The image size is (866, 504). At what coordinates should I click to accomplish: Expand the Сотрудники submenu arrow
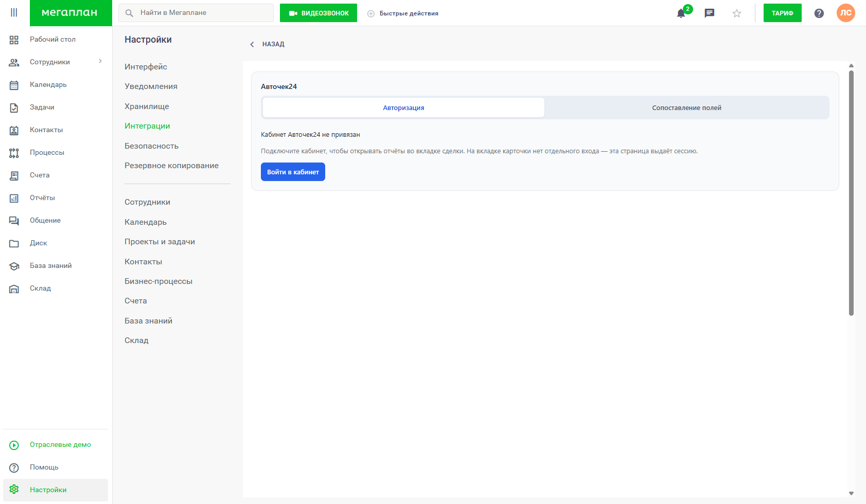(x=100, y=61)
